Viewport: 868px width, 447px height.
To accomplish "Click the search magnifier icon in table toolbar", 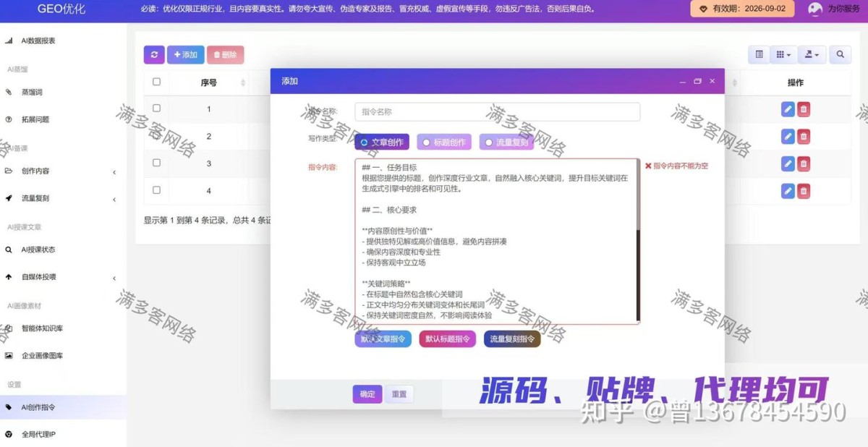I will [x=840, y=55].
